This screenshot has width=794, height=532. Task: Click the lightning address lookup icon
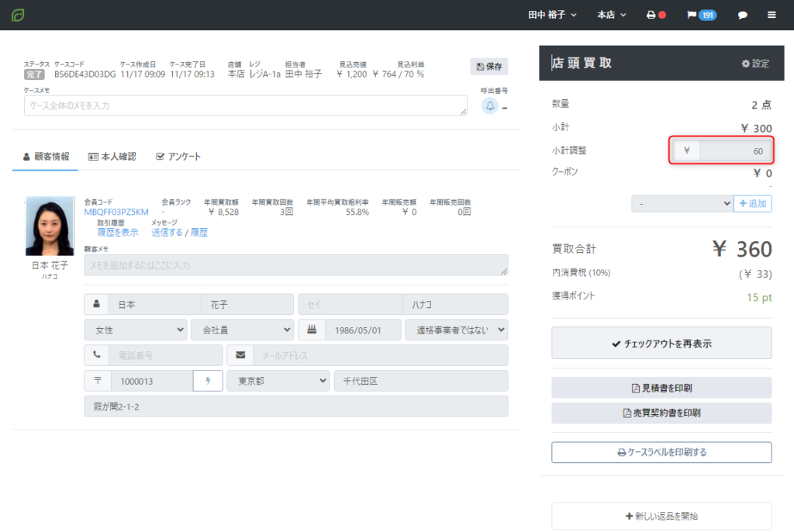pos(208,381)
